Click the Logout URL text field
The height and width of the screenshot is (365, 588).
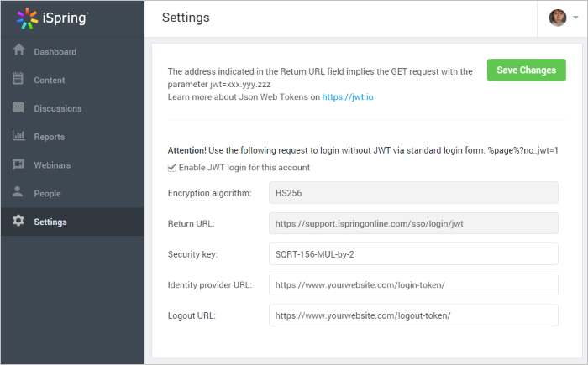point(413,315)
